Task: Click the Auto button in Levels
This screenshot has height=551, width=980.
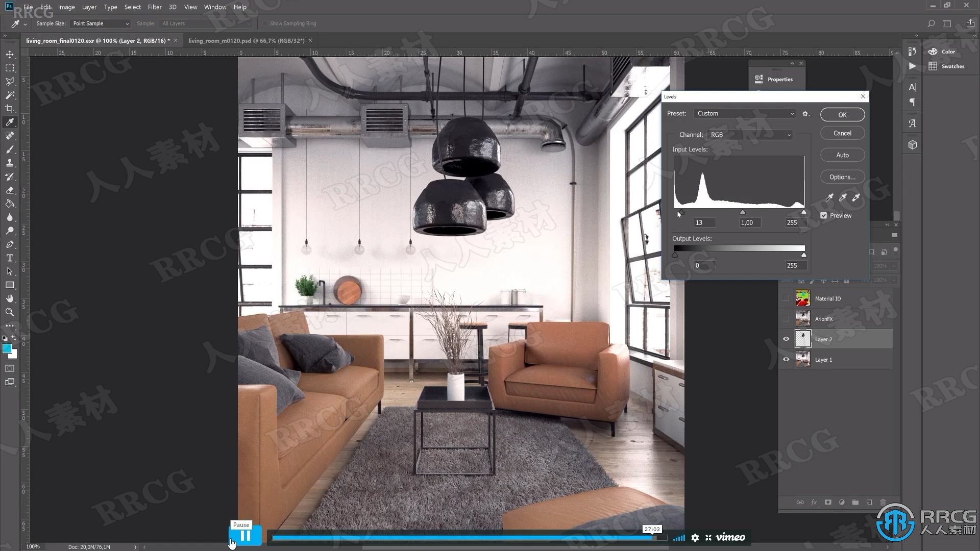Action: [x=842, y=155]
